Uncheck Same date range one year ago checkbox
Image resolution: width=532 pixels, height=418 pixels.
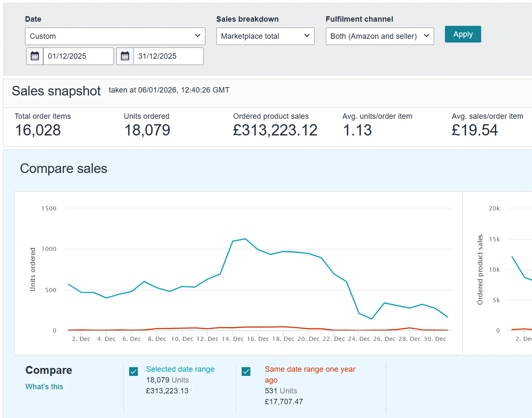[x=246, y=371]
